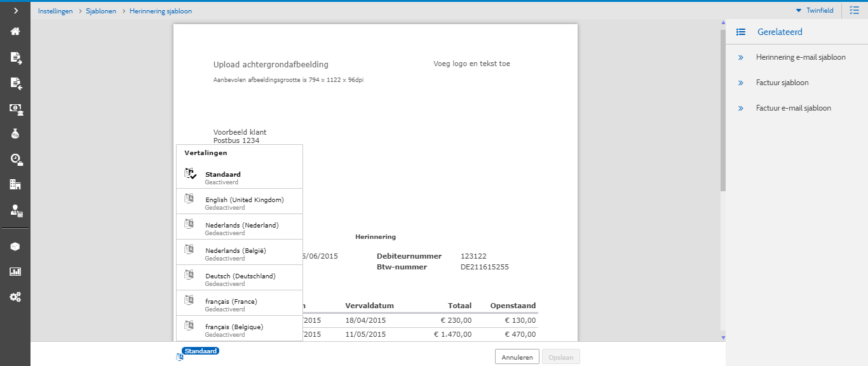Open the Home icon in sidebar
868x366 pixels.
click(15, 31)
